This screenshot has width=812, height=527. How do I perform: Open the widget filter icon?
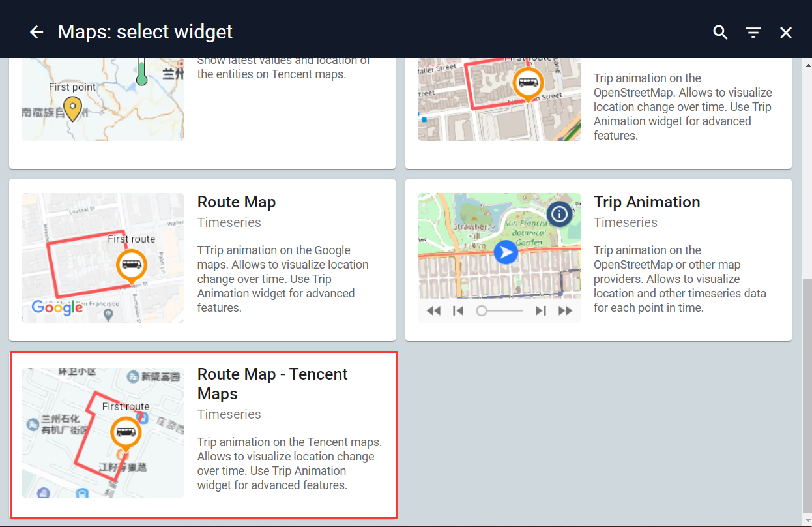[753, 32]
